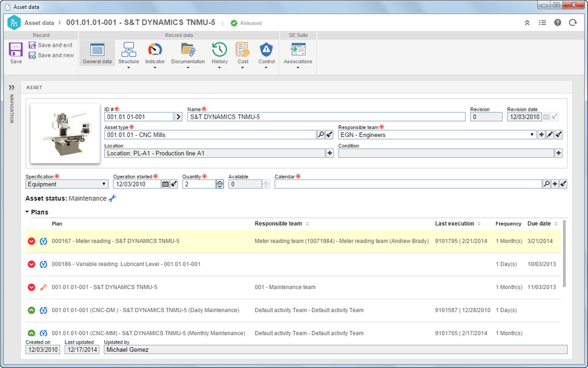Click the arrow button next to ID field
The width and height of the screenshot is (588, 368).
click(x=179, y=117)
